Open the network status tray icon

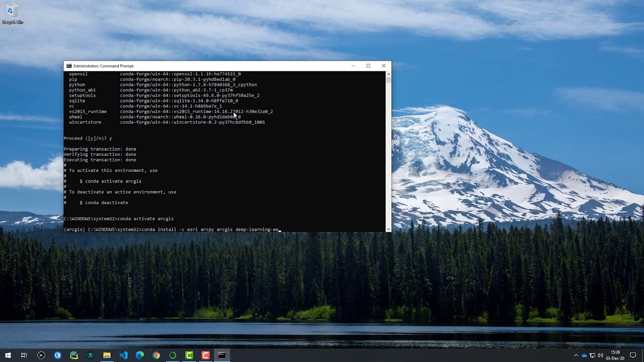click(x=592, y=355)
